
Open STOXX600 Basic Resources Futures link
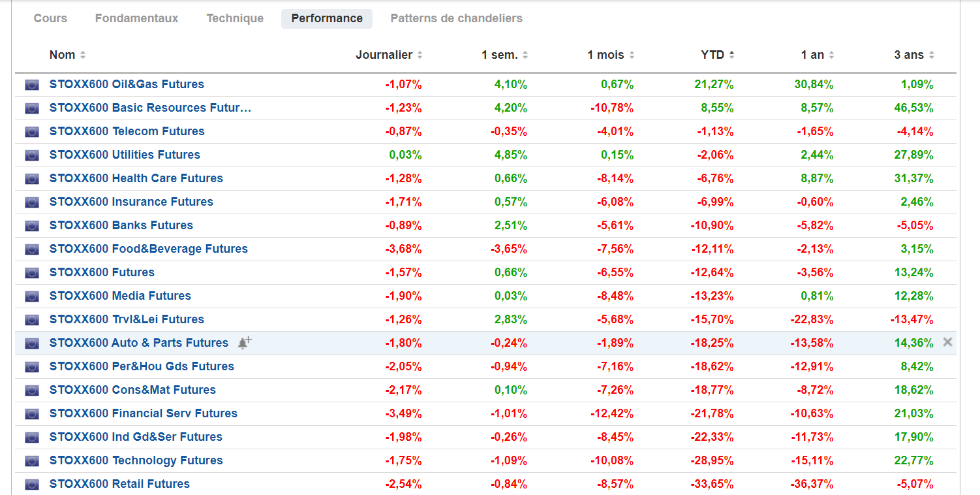coord(150,108)
